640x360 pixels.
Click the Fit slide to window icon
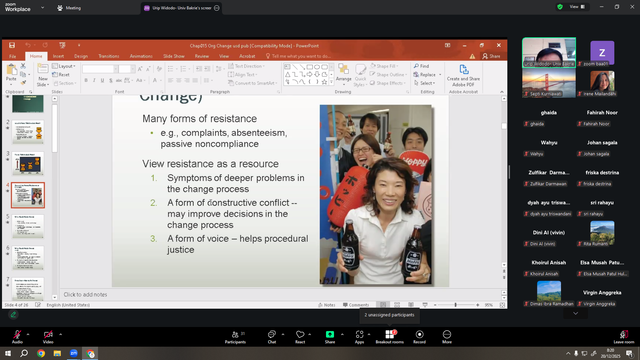[502, 305]
